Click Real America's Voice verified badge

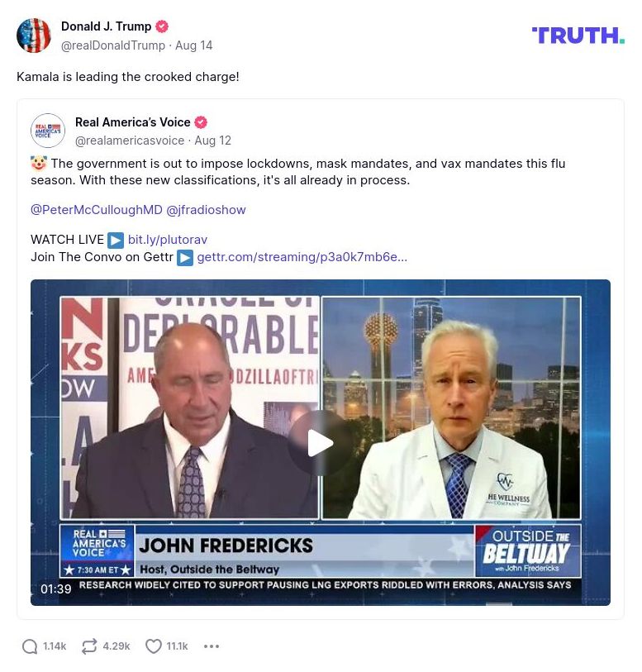[x=201, y=122]
